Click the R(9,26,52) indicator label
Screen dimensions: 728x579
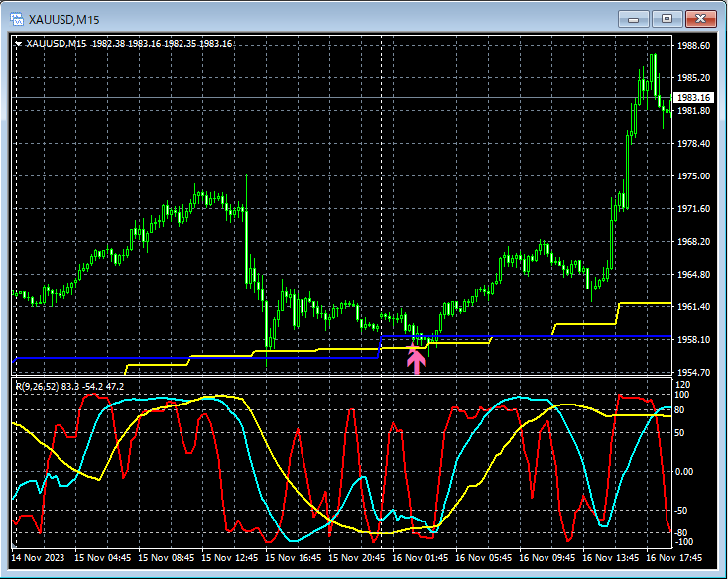pyautogui.click(x=70, y=386)
